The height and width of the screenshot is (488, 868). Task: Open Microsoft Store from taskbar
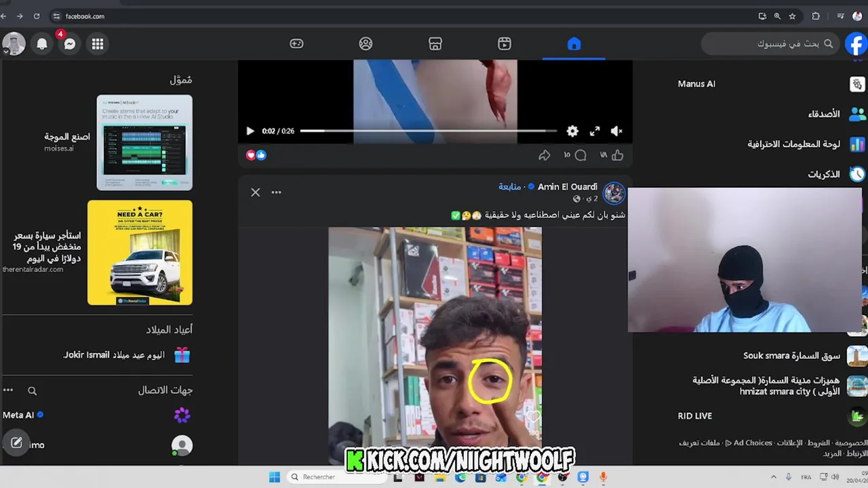[481, 477]
